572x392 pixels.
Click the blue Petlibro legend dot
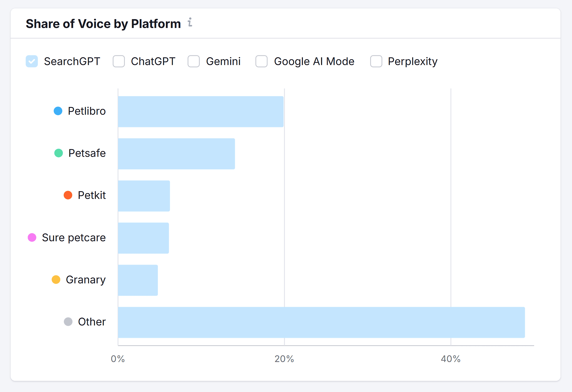tap(58, 111)
